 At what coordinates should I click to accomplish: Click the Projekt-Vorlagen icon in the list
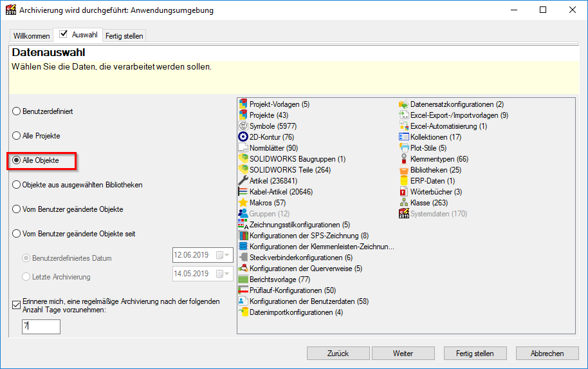[x=243, y=104]
